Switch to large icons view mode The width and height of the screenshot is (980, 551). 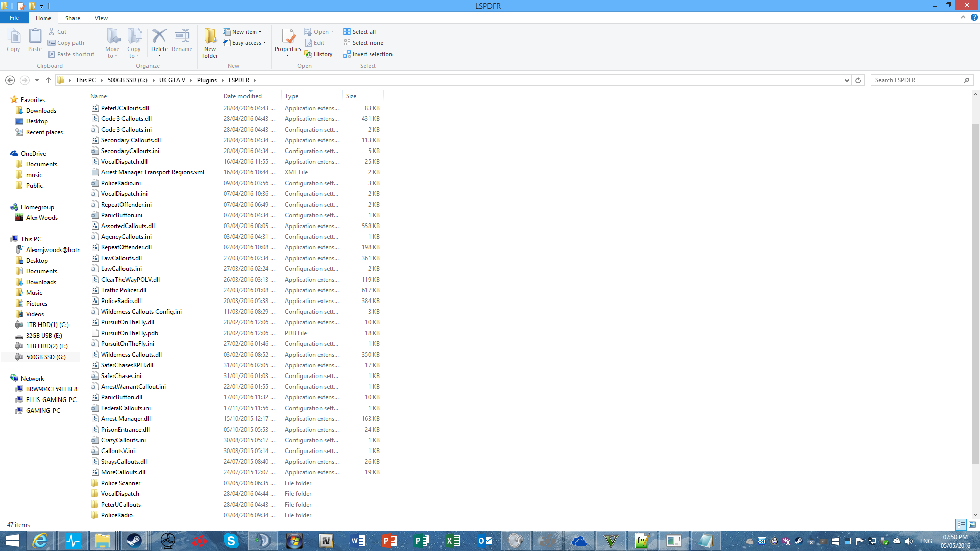[x=972, y=524]
